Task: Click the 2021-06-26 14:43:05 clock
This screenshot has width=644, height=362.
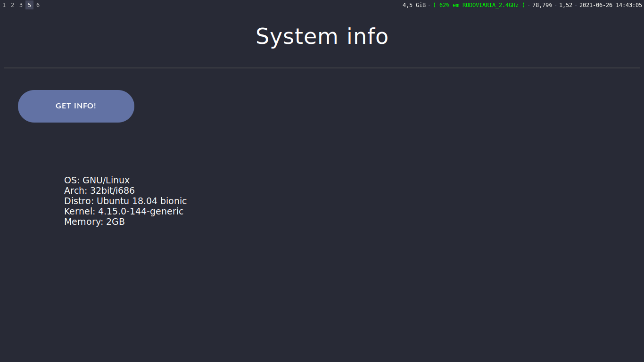Action: click(611, 5)
